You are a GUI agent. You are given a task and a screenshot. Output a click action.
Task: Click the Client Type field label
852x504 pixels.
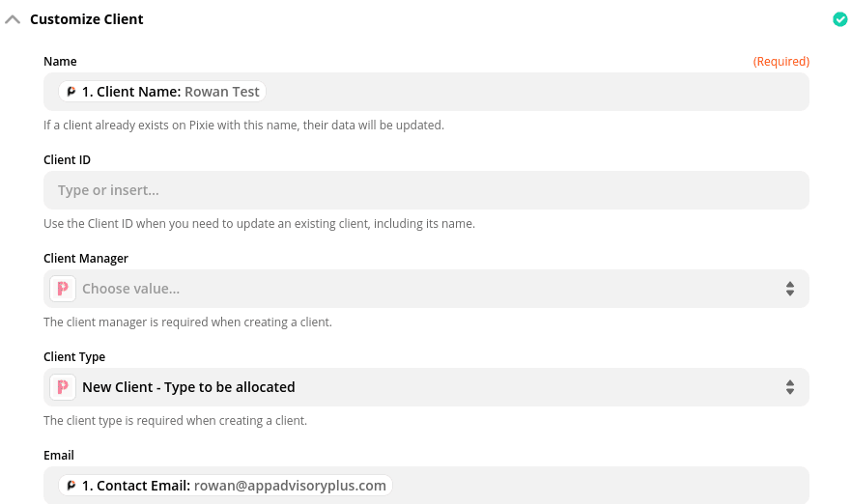click(74, 357)
